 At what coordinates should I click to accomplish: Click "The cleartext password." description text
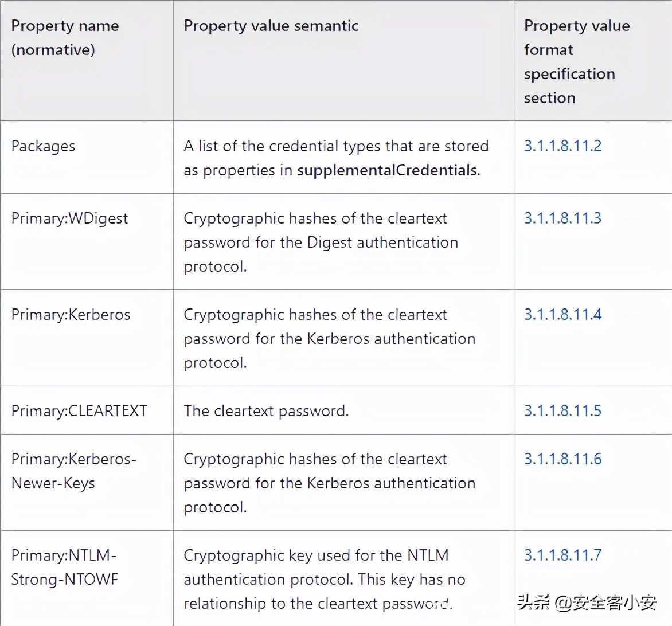(266, 411)
